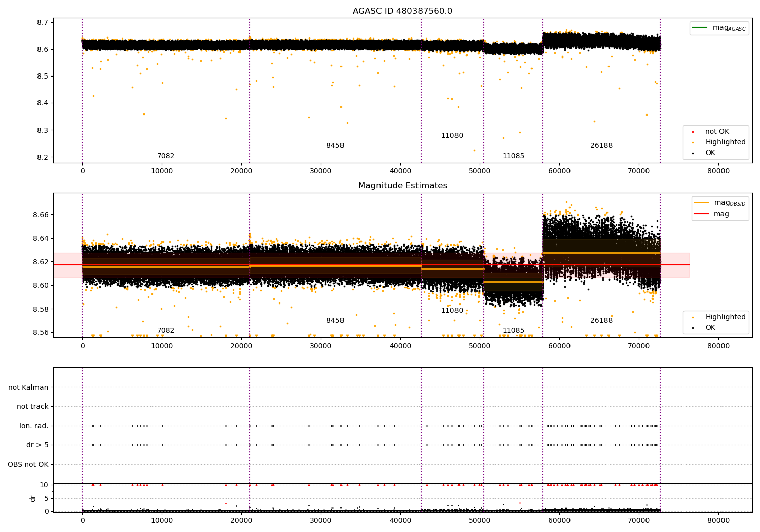Click the 8.4 y-axis tick of top plot
760x532 pixels.
pos(43,103)
